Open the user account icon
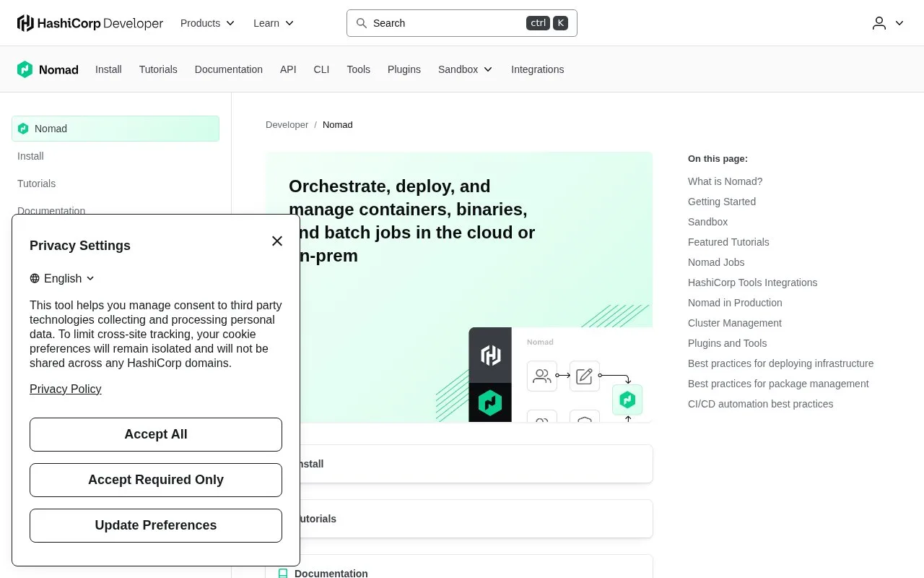The image size is (924, 578). 879,23
